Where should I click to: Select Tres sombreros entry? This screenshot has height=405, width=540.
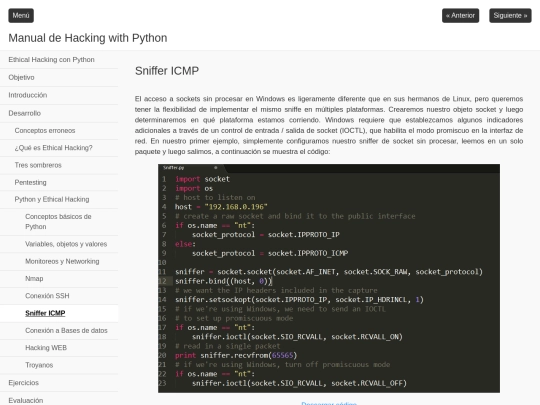tap(38, 165)
